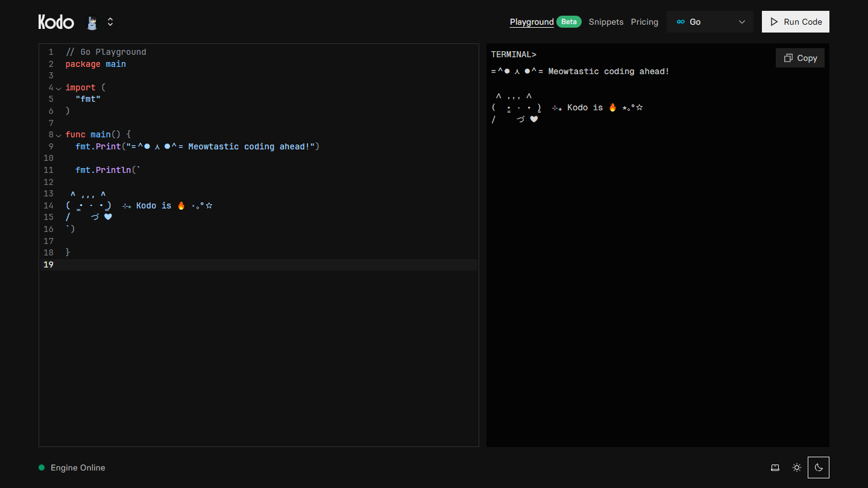
Task: Select the system theme laptop icon
Action: 775,468
